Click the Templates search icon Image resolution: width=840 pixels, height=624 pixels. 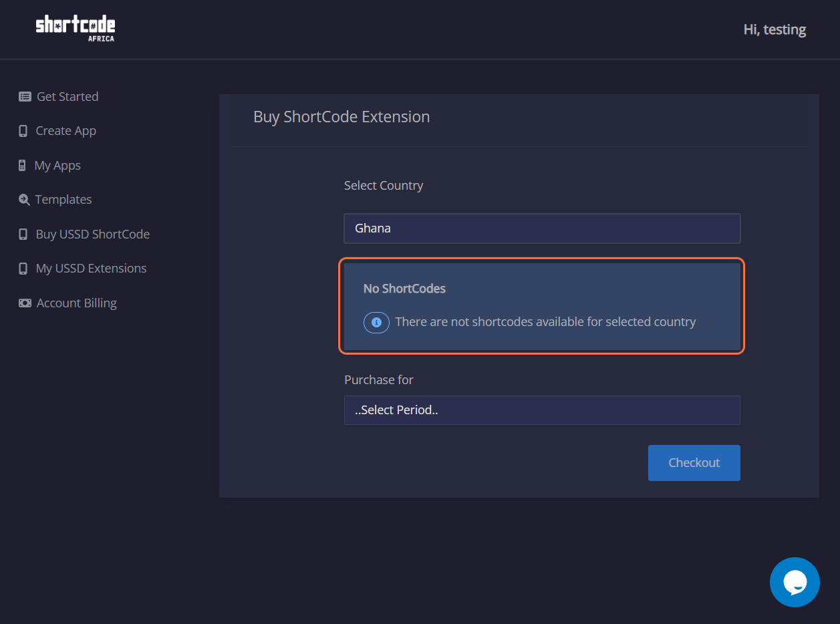(24, 200)
